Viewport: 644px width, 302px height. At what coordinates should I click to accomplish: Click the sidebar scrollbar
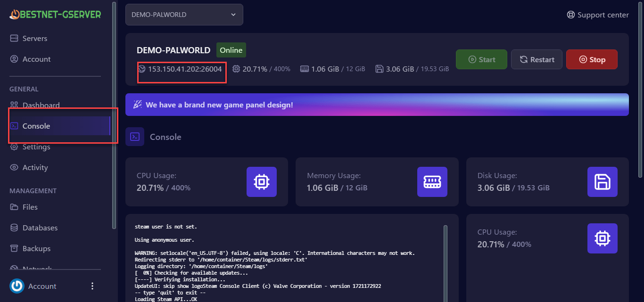(x=114, y=115)
